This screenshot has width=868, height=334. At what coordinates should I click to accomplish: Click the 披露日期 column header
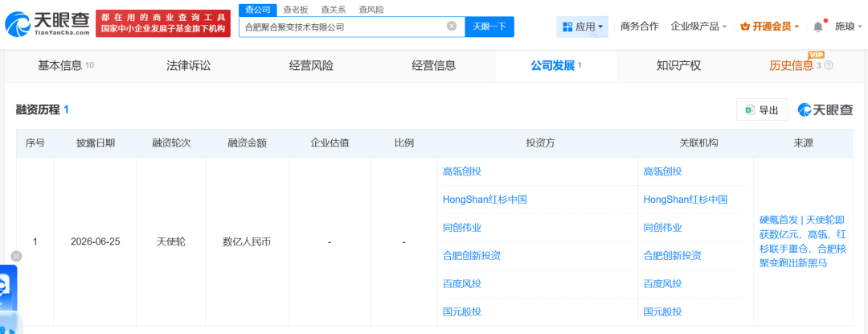coord(95,143)
